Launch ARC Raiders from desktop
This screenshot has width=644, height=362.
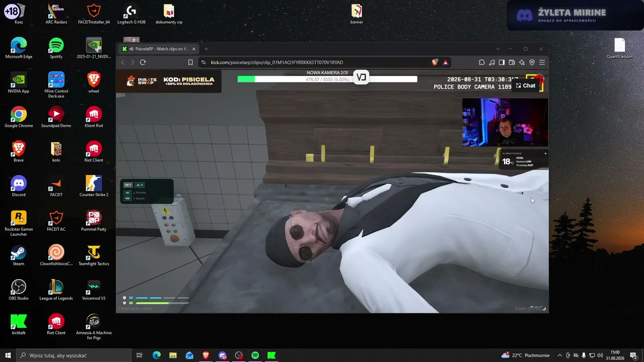click(56, 14)
